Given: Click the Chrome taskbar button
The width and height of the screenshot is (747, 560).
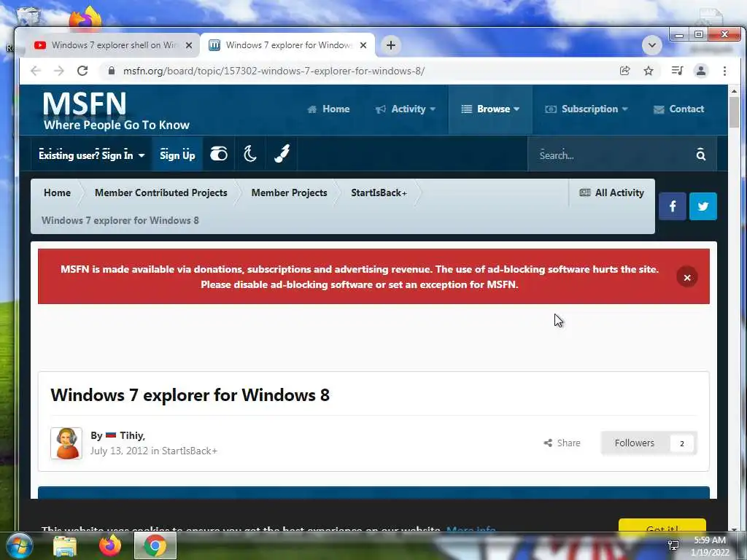Looking at the screenshot, I should pos(155,545).
